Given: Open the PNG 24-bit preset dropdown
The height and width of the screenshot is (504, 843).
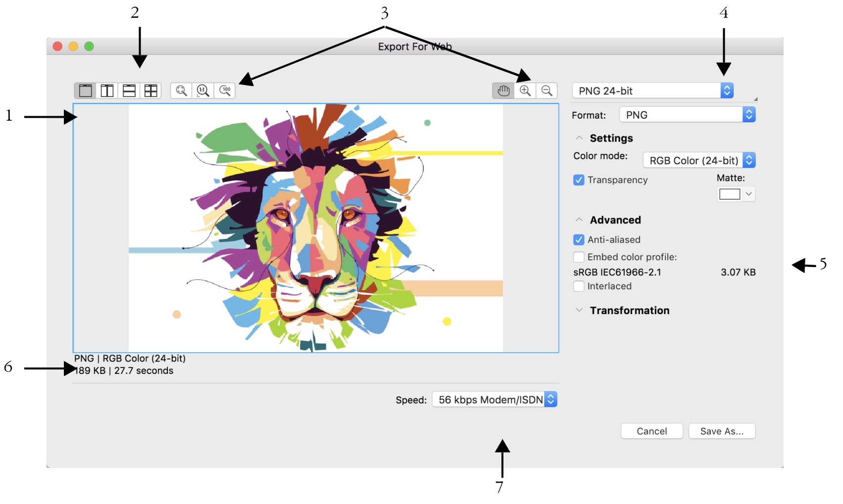Looking at the screenshot, I should 726,90.
